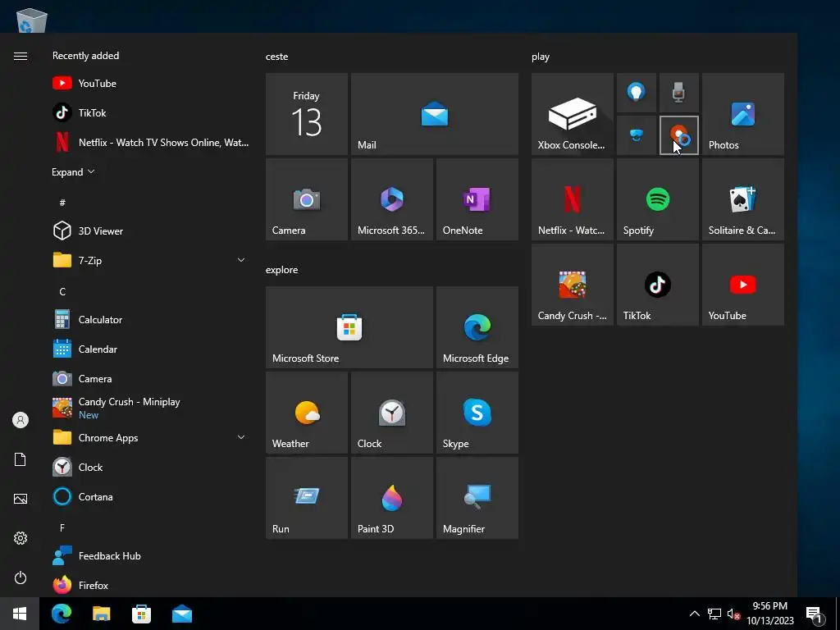This screenshot has width=840, height=630.
Task: Open File Explorer from the taskbar
Action: (x=101, y=614)
